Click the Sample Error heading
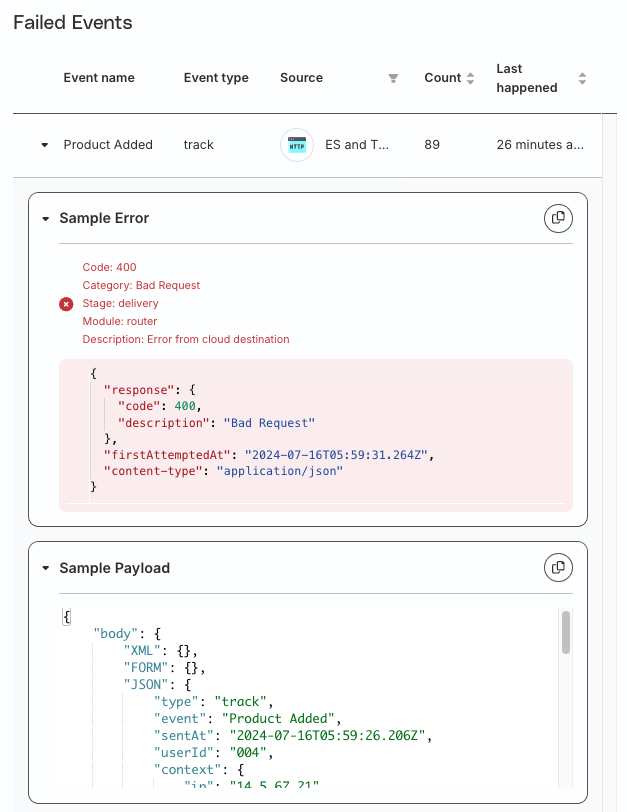The image size is (627, 812). point(104,218)
